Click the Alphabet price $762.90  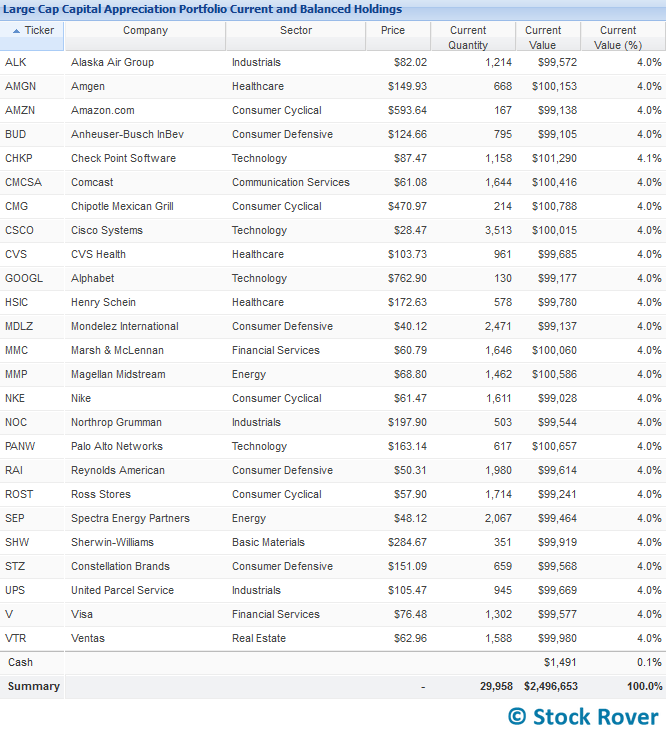click(x=407, y=278)
